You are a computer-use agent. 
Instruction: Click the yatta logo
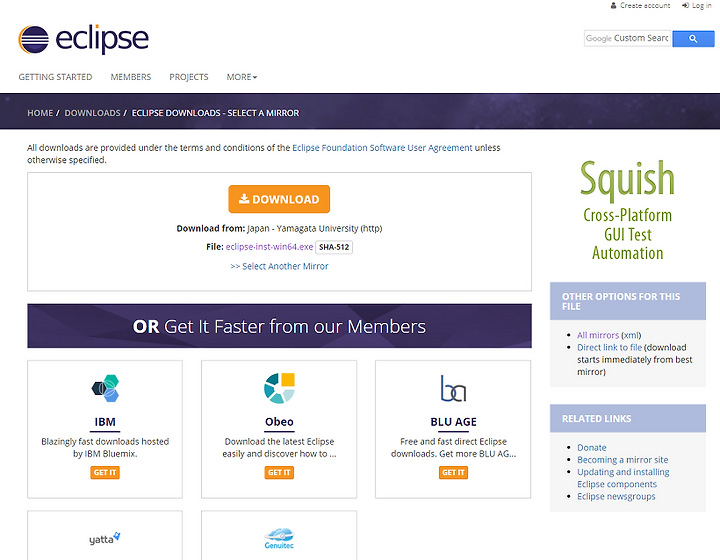[x=105, y=538]
